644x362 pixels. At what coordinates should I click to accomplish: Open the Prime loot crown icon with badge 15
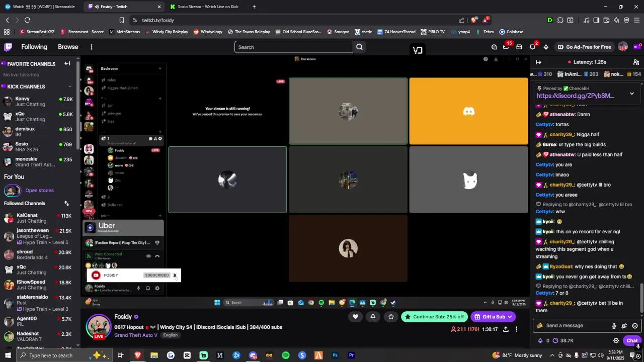tap(506, 46)
